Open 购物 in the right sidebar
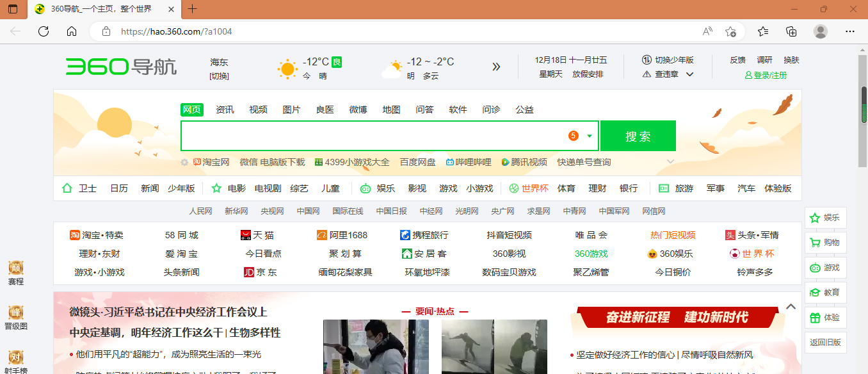This screenshot has width=868, height=374. (825, 243)
